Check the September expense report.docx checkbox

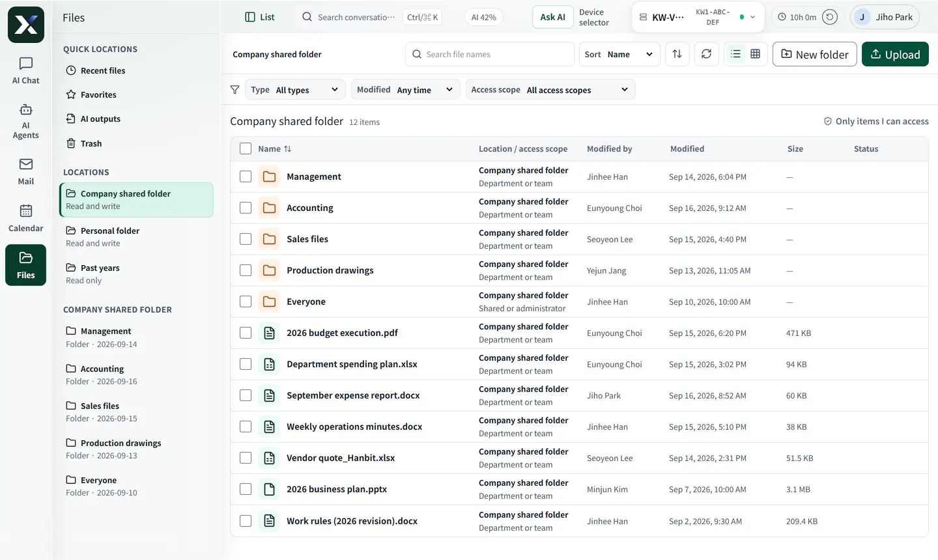246,395
